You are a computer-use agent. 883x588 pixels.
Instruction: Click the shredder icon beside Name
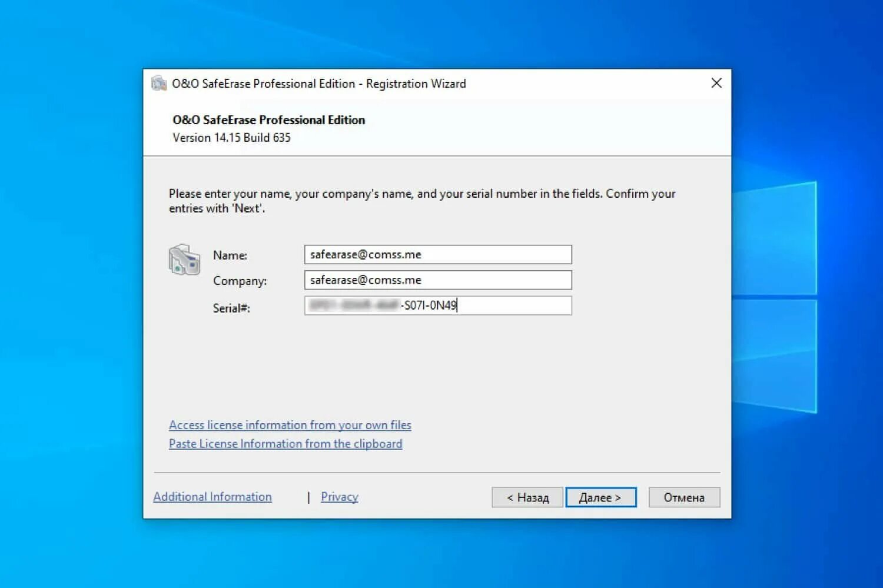184,260
